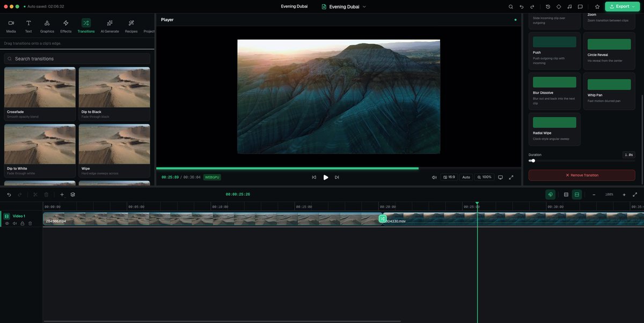Switch to the compact track list view icon

point(566,194)
